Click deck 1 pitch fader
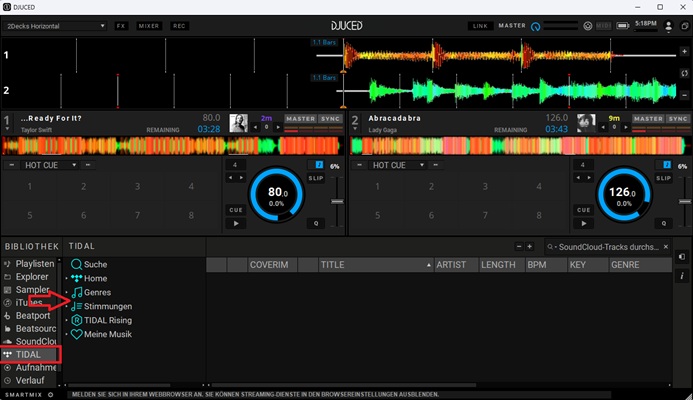The width and height of the screenshot is (693, 400). (337, 202)
